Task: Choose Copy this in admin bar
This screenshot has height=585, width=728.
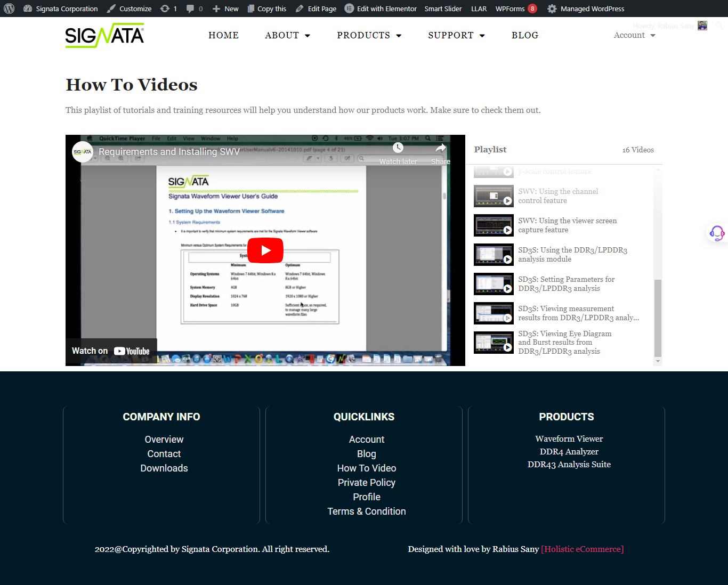Action: 267,9
